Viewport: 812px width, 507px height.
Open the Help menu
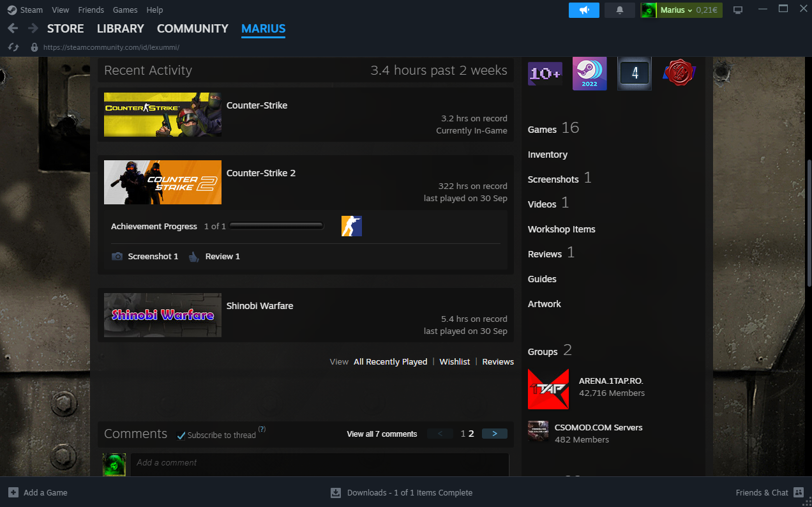coord(154,10)
